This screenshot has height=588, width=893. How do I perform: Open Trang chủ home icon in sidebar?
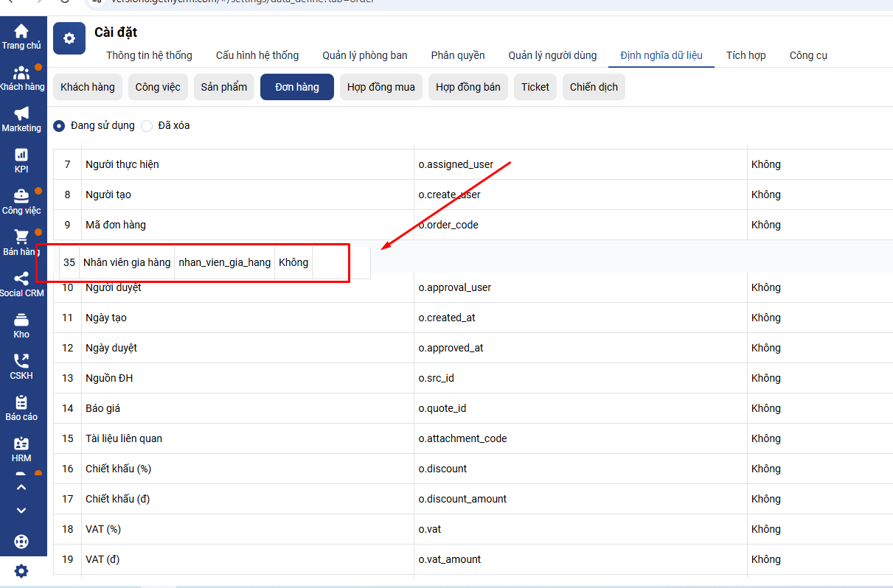[x=21, y=31]
